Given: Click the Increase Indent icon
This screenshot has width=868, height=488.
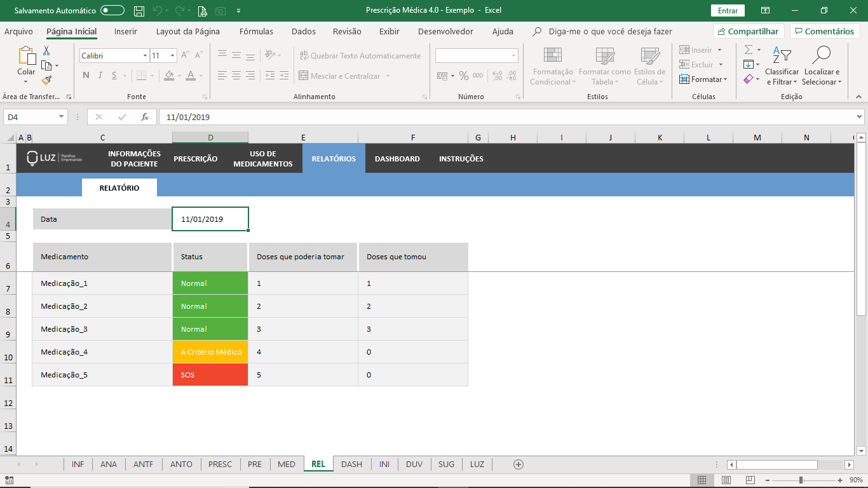Looking at the screenshot, I should tap(284, 76).
